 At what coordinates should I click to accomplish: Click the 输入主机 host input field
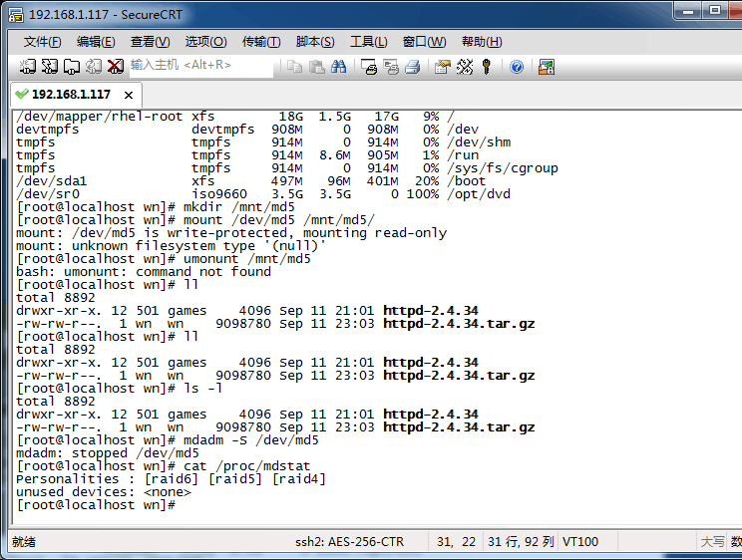(201, 66)
